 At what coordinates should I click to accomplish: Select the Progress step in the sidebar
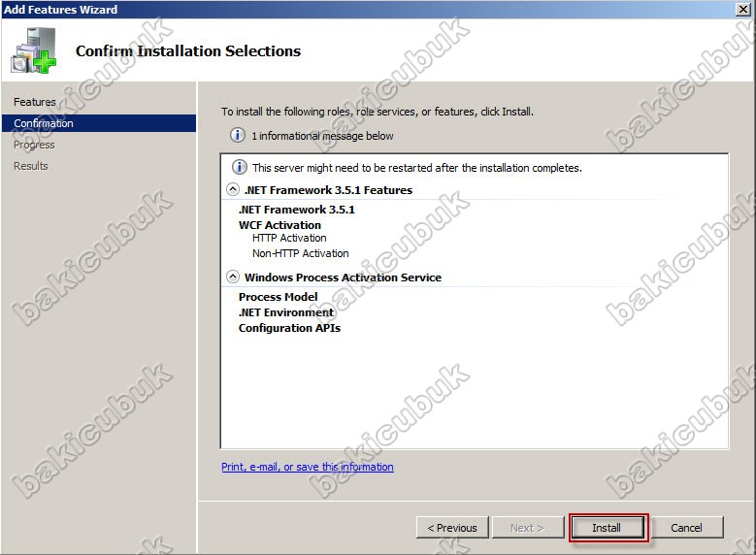pyautogui.click(x=34, y=145)
